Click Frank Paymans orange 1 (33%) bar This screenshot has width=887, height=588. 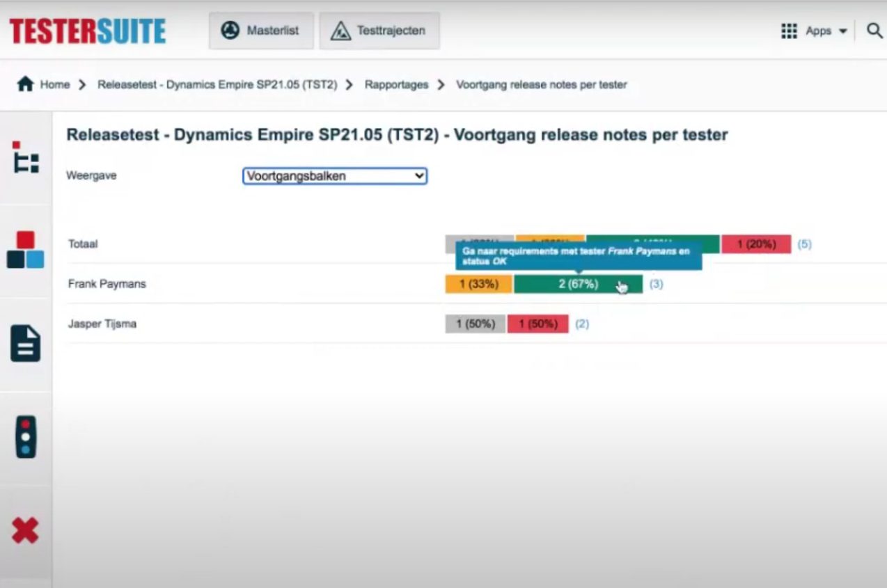pos(478,284)
